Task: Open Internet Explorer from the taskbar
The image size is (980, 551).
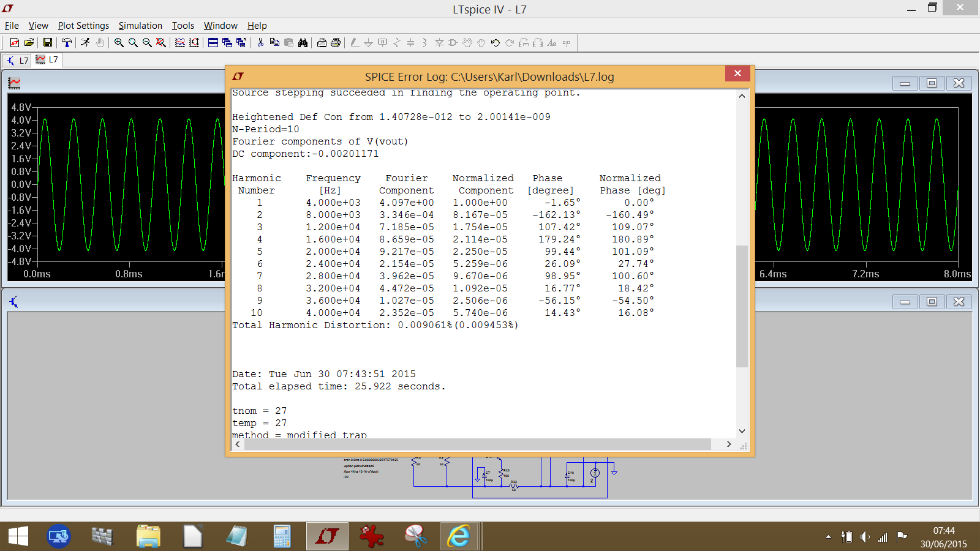Action: click(459, 536)
